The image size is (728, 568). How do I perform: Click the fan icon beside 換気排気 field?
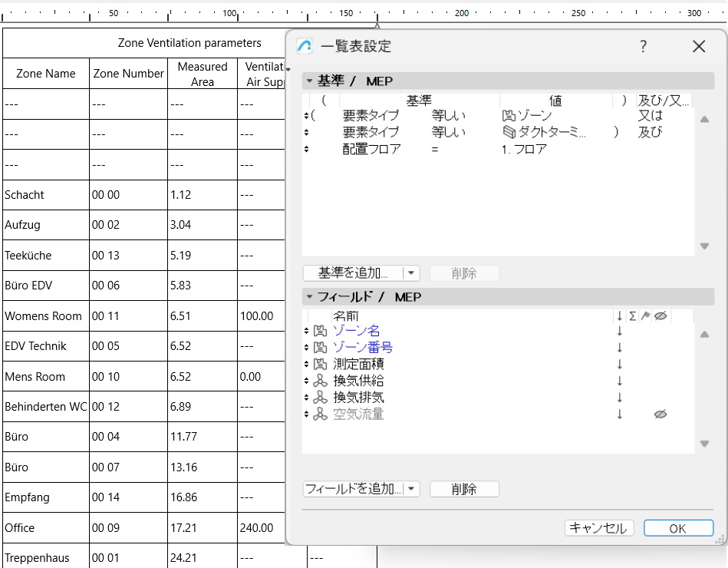(321, 398)
